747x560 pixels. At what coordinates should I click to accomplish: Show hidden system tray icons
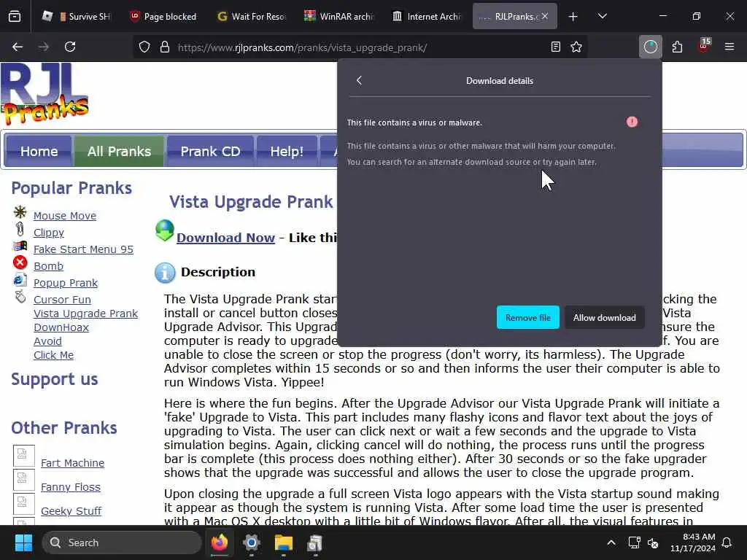pyautogui.click(x=611, y=542)
